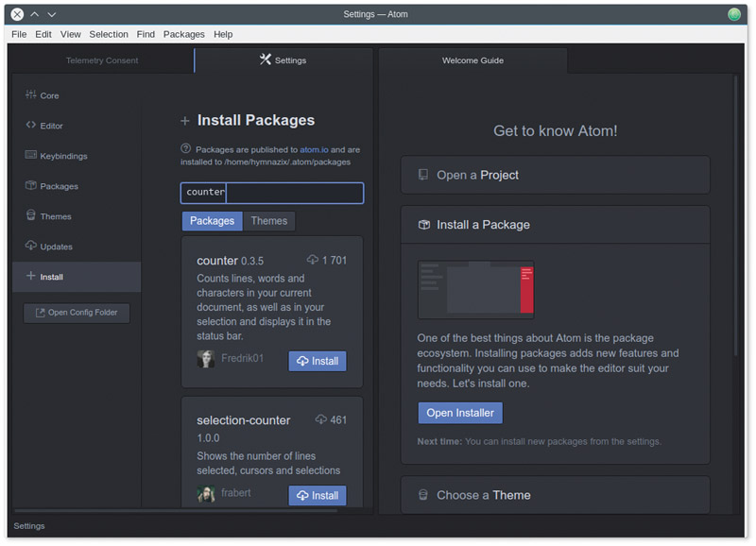
Task: Switch to the Welcome Guide tab
Action: [x=472, y=60]
